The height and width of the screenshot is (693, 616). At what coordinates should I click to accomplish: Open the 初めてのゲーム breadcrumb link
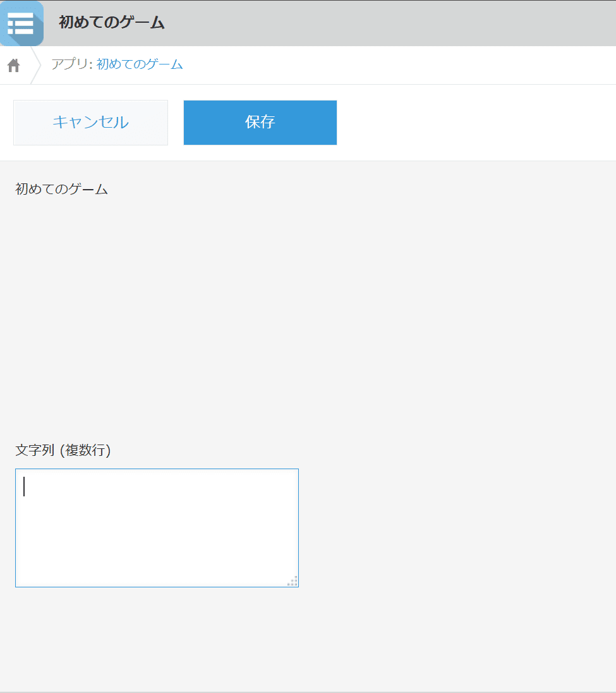point(140,64)
